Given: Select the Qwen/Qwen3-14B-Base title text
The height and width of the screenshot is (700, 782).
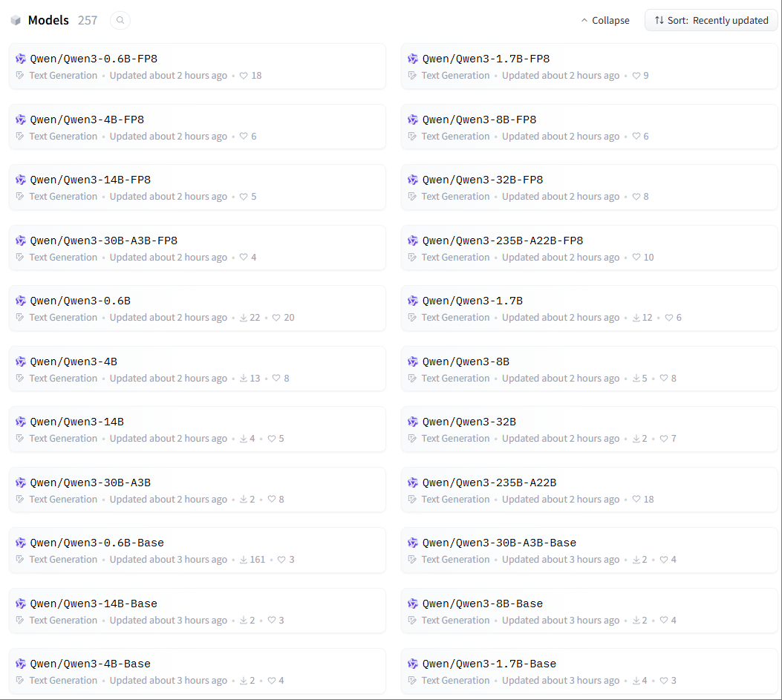Looking at the screenshot, I should pyautogui.click(x=94, y=603).
